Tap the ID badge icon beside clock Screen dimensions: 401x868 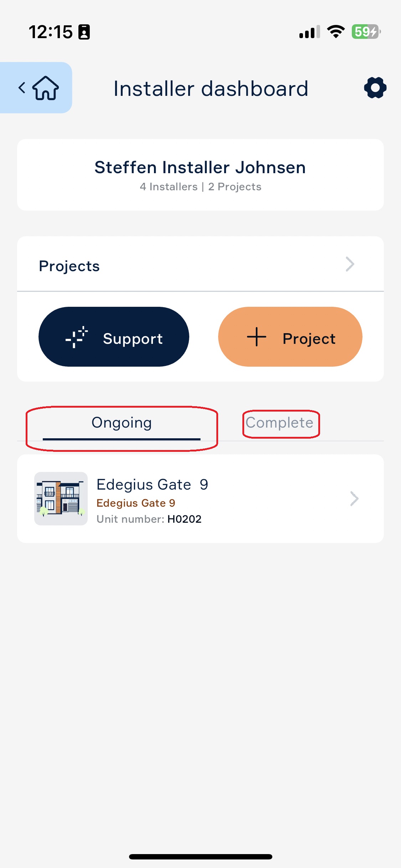point(84,32)
